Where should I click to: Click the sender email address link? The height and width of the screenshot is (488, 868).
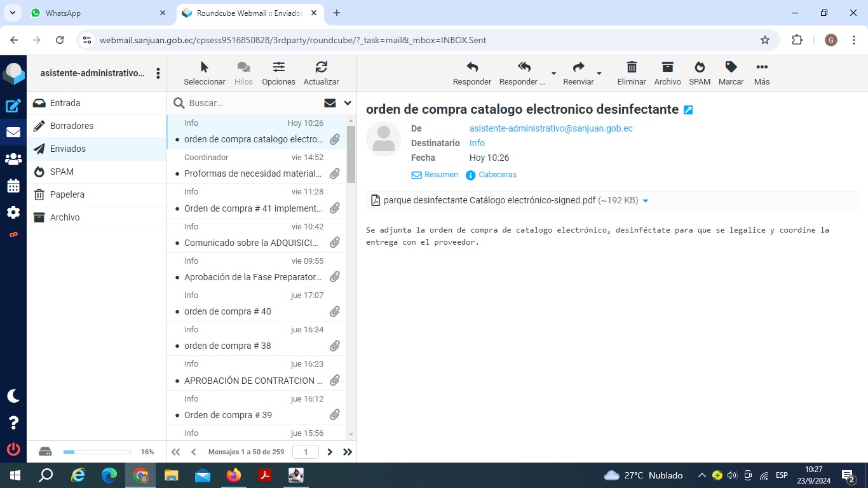[551, 128]
